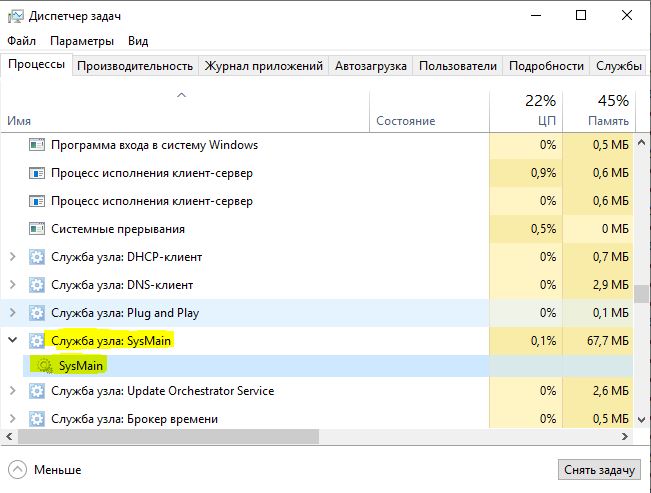The height and width of the screenshot is (493, 651).
Task: Click the vertical scrollbar thumb
Action: point(641,294)
